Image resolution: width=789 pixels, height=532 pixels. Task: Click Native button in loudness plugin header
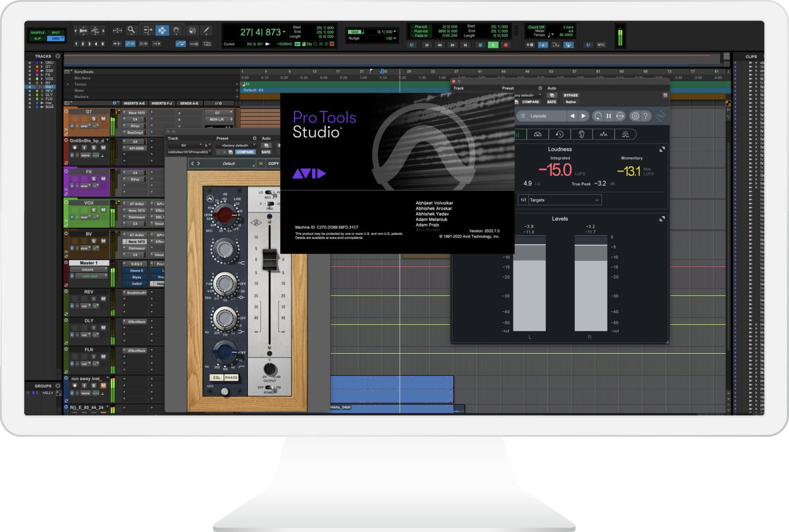[x=570, y=102]
